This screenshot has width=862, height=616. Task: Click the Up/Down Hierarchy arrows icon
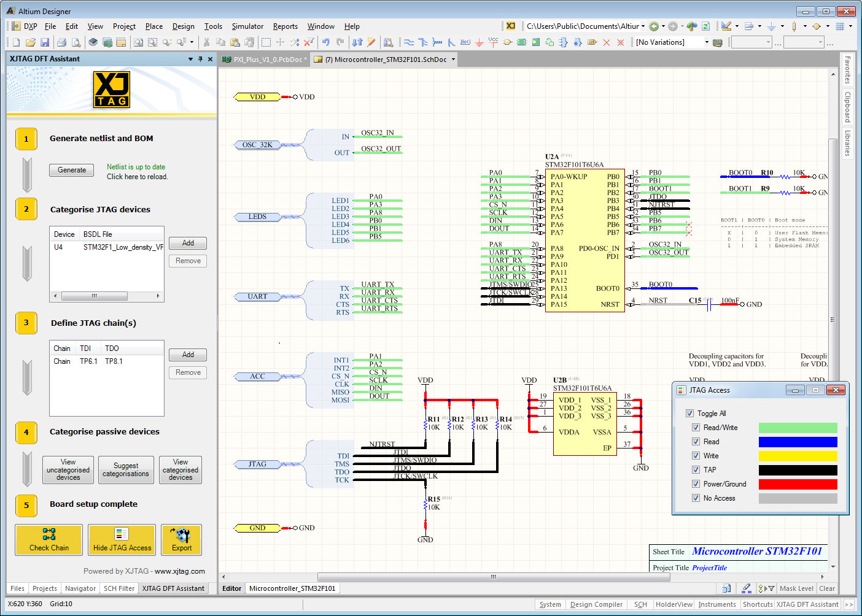coord(357,42)
